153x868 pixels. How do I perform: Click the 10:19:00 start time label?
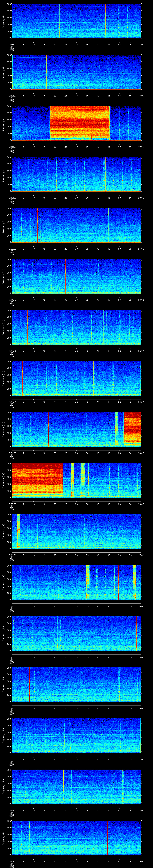click(12, 198)
